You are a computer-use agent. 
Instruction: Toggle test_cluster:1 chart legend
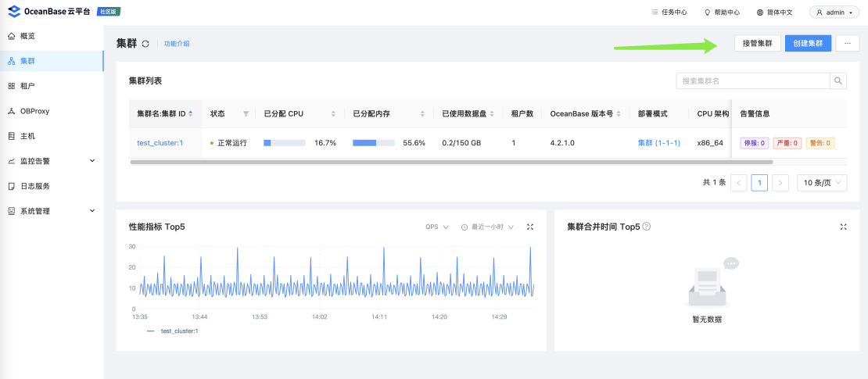pyautogui.click(x=173, y=331)
